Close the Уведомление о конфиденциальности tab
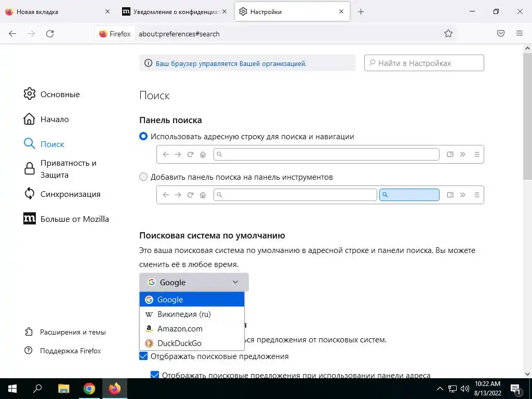532x399 pixels. click(x=224, y=11)
